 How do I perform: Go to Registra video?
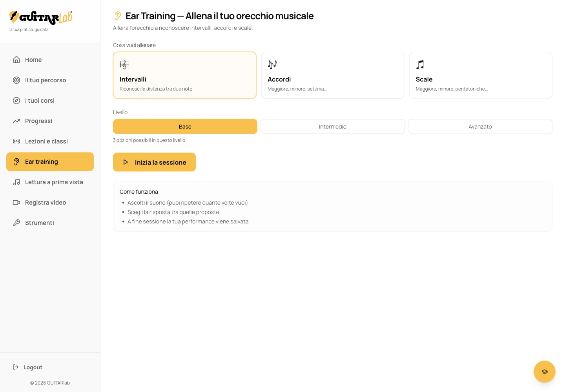pos(50,202)
